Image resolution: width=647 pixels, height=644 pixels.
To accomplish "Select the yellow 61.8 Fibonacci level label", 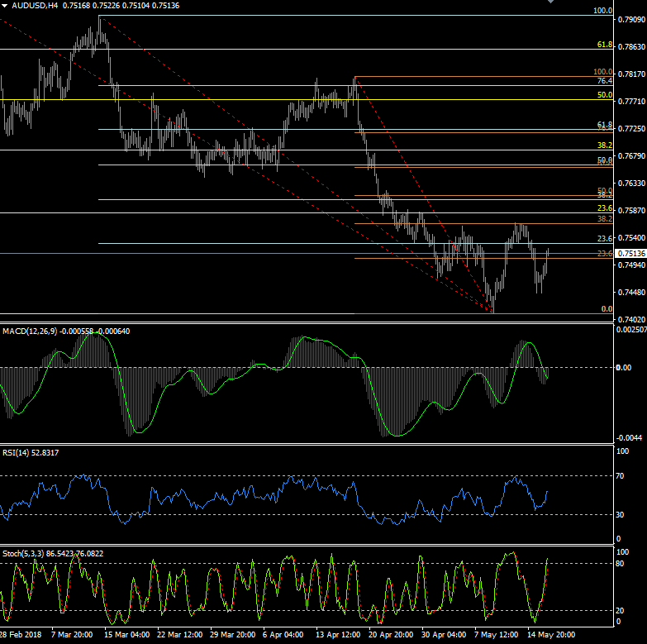I will (604, 45).
